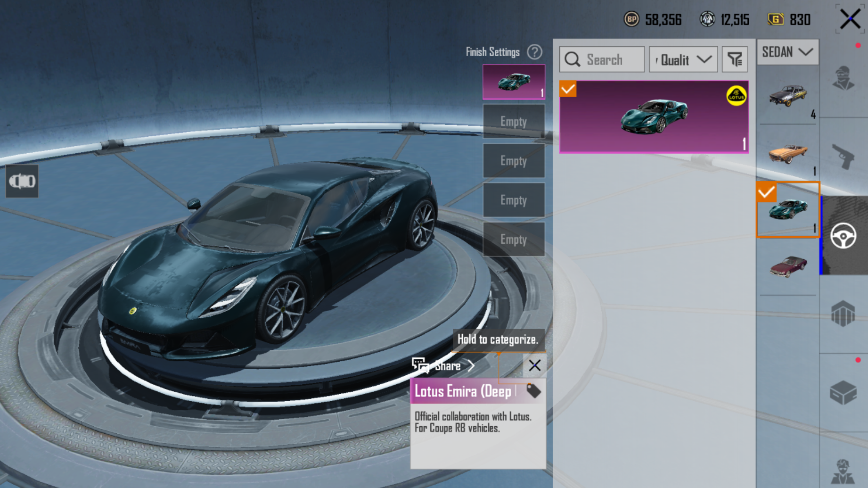Click the chat bubble share icon
The image size is (868, 488).
420,365
